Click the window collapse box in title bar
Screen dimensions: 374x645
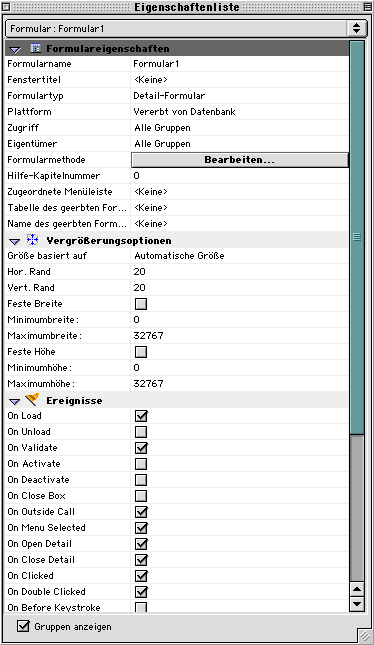click(367, 7)
